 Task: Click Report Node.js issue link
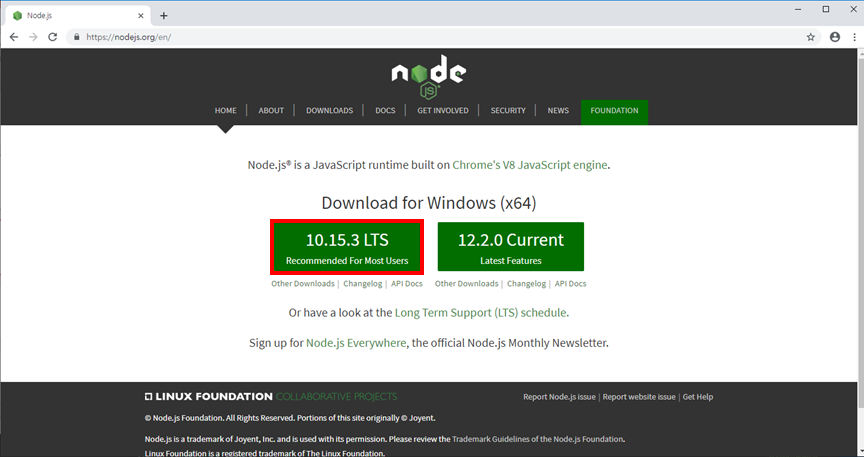pos(559,397)
